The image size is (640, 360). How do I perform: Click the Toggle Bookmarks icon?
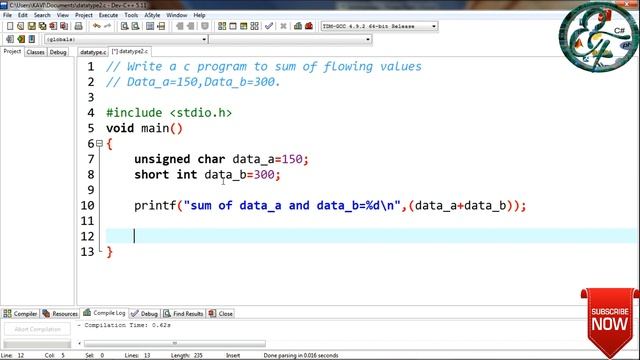click(x=21, y=39)
